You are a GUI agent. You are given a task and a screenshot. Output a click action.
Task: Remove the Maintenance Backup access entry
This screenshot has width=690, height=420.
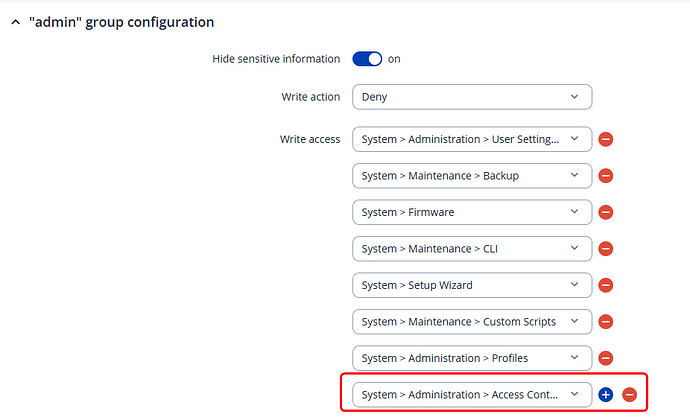[606, 176]
